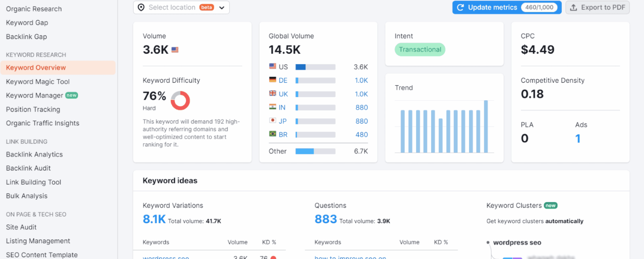Click the 76% difficulty value

(155, 97)
